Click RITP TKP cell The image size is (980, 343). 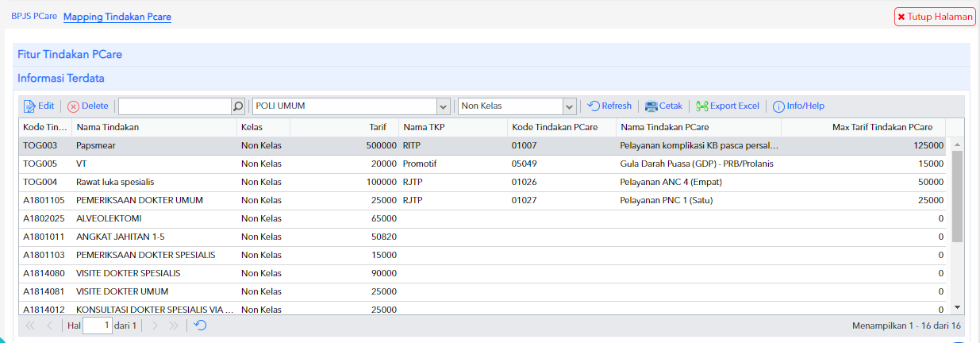coord(452,146)
